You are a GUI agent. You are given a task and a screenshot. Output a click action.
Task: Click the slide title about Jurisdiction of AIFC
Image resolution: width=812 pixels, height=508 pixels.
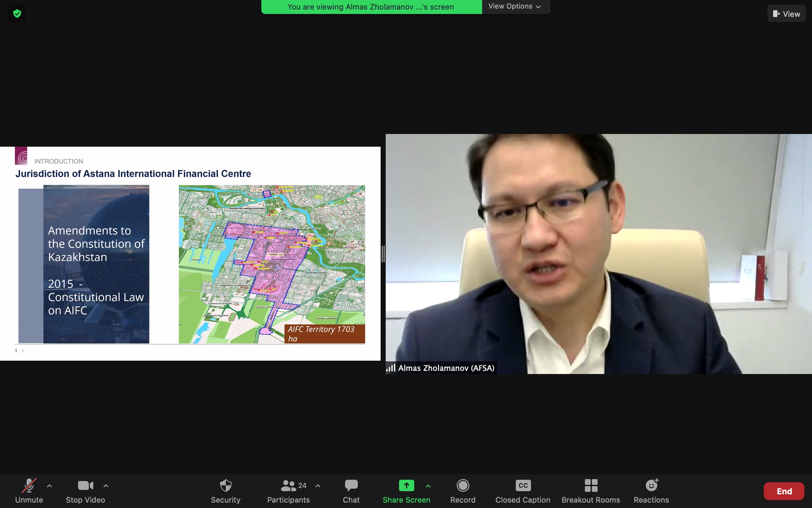(133, 174)
